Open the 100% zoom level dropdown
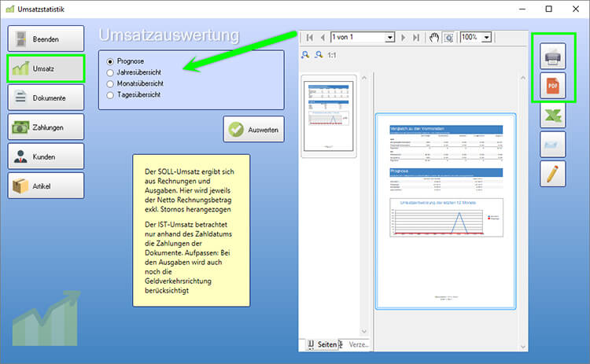Screen dimensions: 590x364 click(x=487, y=37)
